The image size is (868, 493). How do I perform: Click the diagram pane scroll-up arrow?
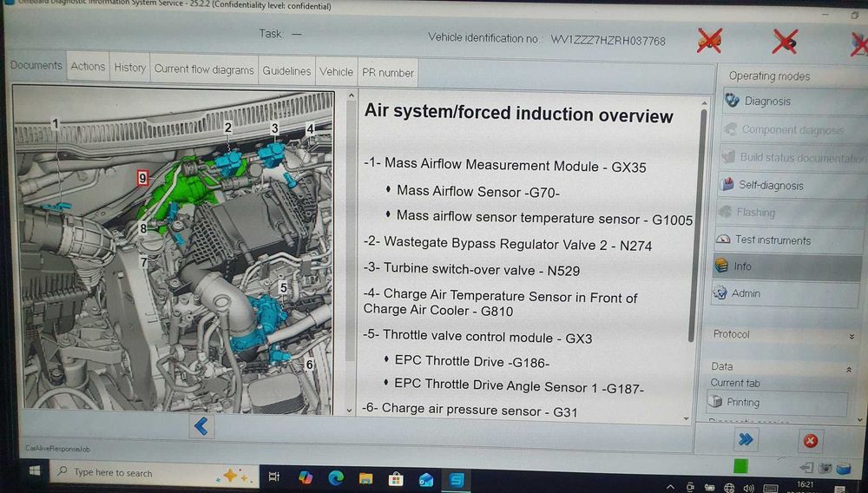point(351,96)
